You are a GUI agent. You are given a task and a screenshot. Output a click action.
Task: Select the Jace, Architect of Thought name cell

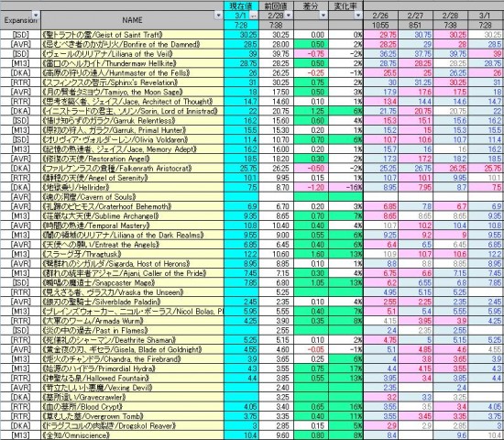point(132,102)
